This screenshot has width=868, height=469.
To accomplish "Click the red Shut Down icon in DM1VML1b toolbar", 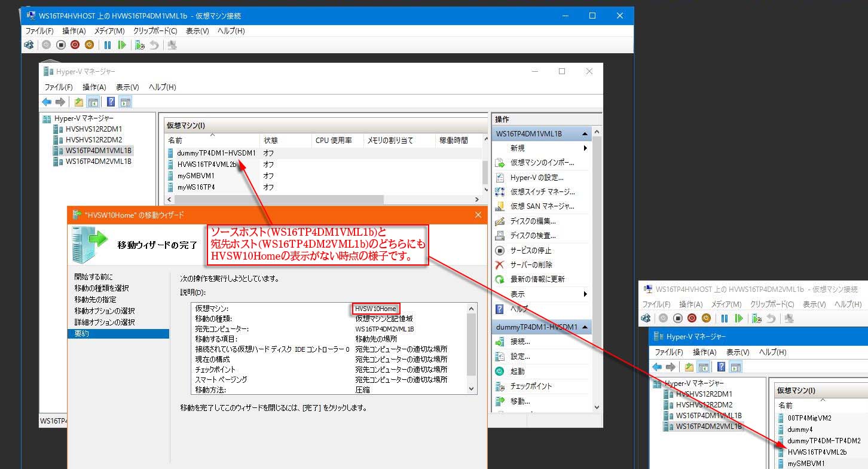I will tap(75, 44).
